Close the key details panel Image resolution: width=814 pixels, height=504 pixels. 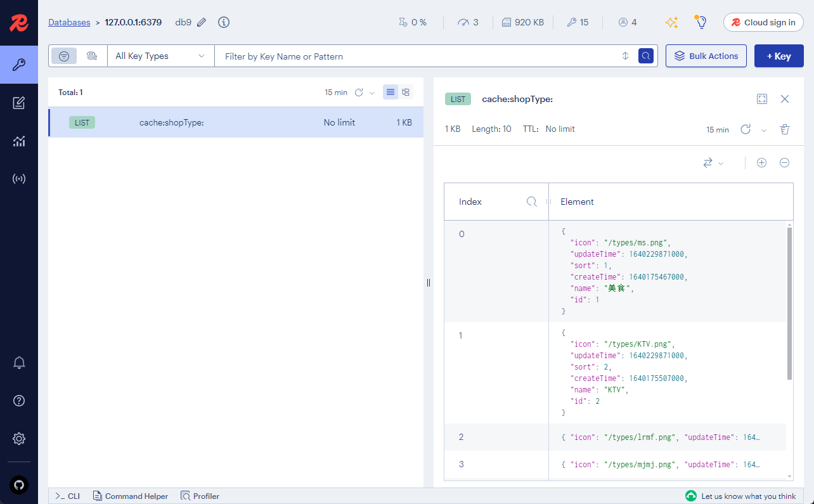coord(785,99)
